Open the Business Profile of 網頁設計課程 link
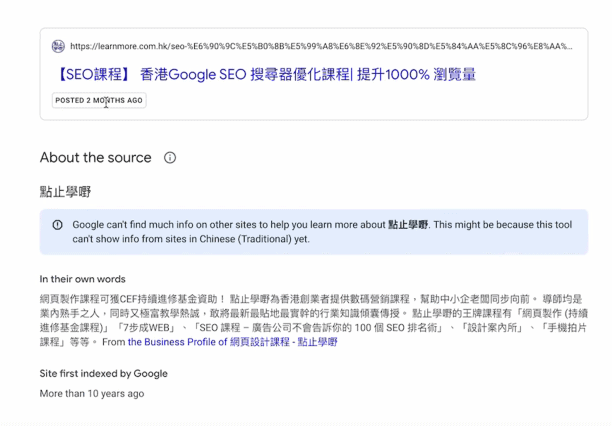Viewport: 612px width, 426px height. click(232, 342)
